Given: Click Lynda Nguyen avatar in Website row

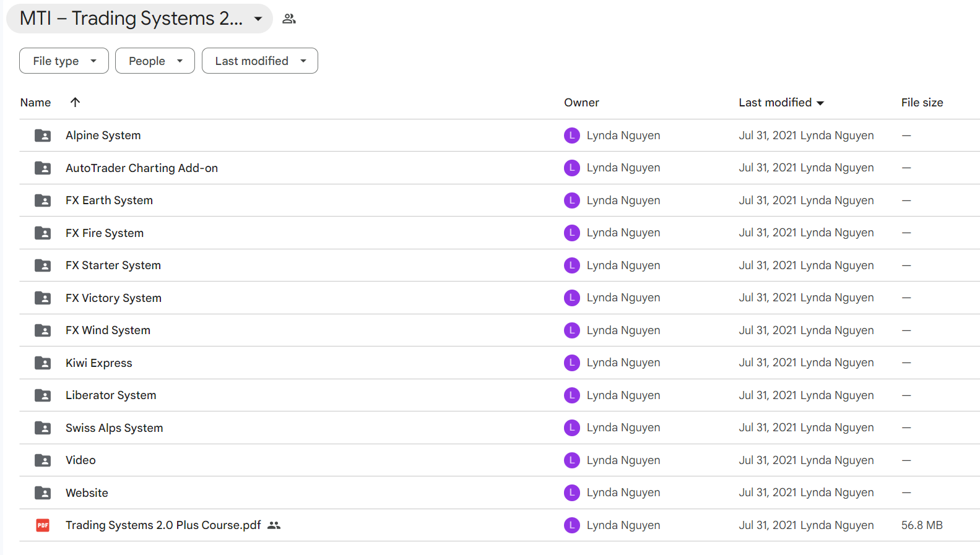Looking at the screenshot, I should tap(572, 493).
